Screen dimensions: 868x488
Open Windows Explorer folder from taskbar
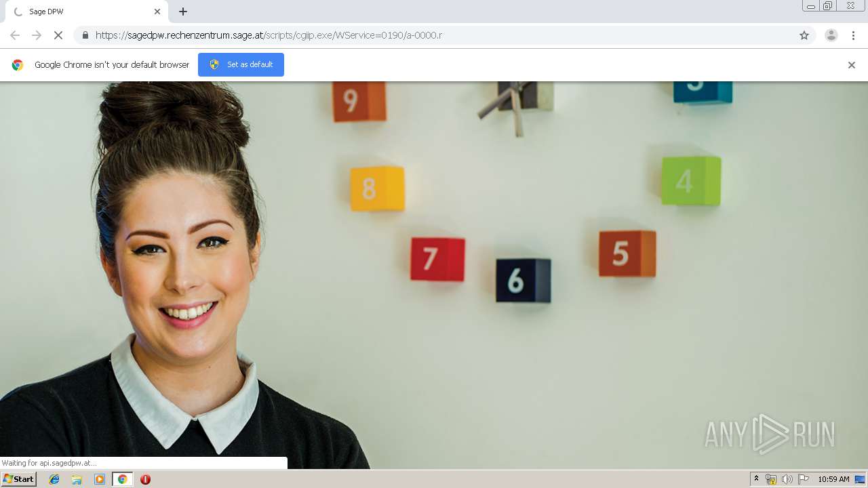[x=77, y=479]
